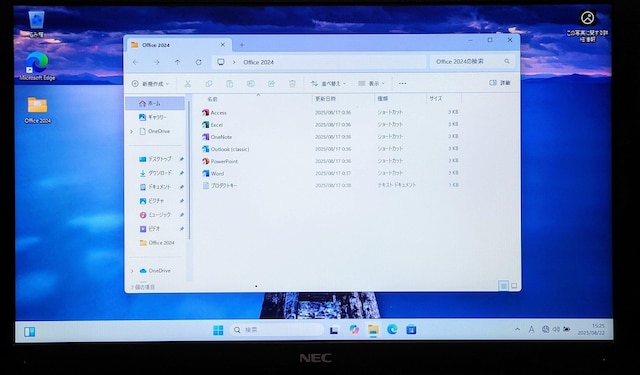640x375 pixels.
Task: Click the Delete trash icon in toolbar
Action: tap(292, 84)
